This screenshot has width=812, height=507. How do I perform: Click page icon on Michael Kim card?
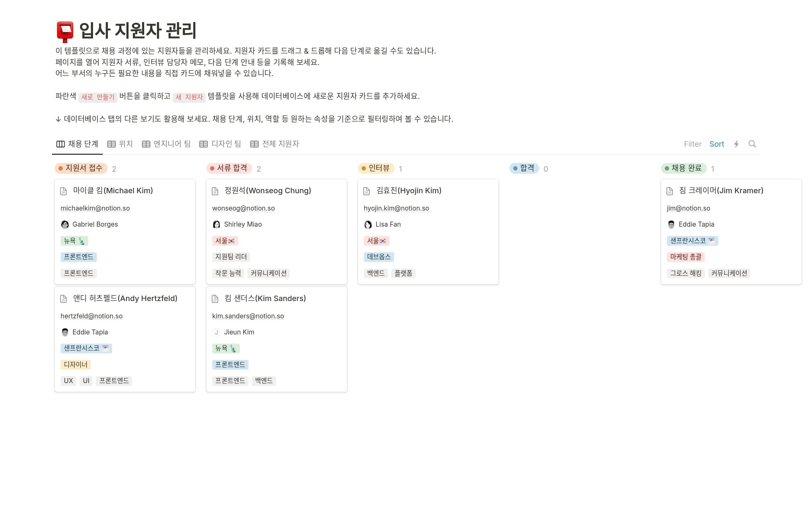tap(63, 191)
